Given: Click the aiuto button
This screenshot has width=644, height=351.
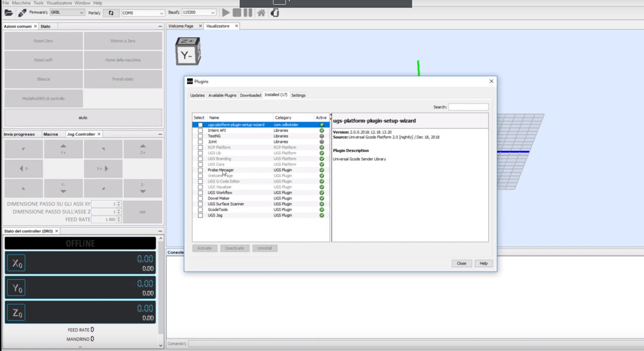Looking at the screenshot, I should point(83,118).
